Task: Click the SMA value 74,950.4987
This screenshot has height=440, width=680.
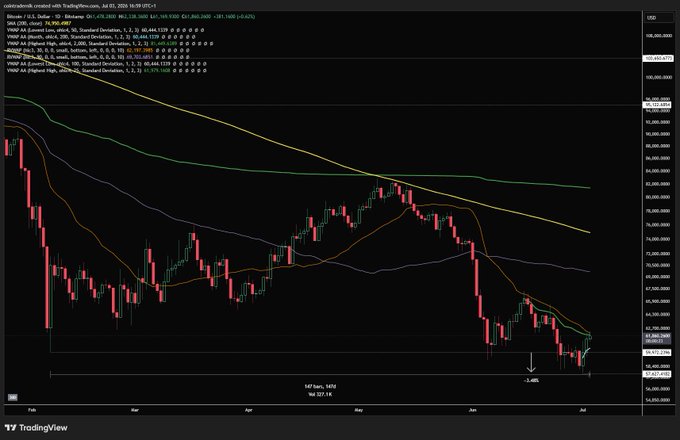Action: click(58, 23)
